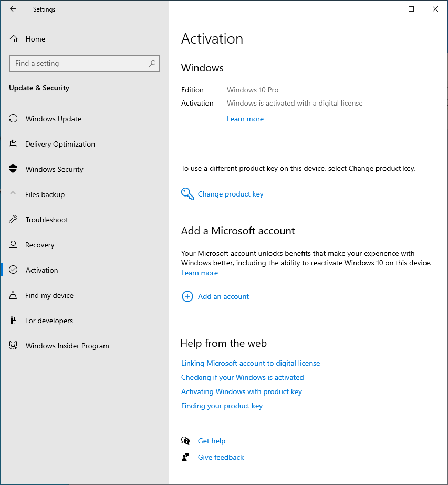The height and width of the screenshot is (485, 448).
Task: Open Files backup section
Action: tap(45, 194)
